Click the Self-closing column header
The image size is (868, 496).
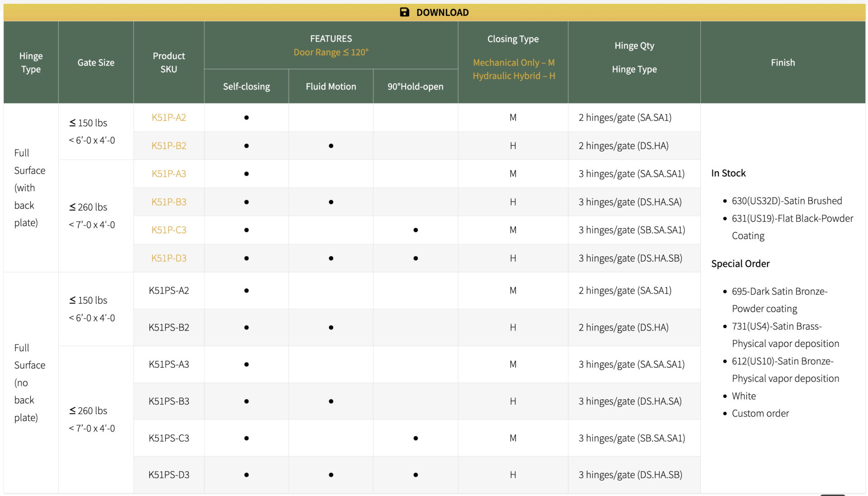click(246, 86)
